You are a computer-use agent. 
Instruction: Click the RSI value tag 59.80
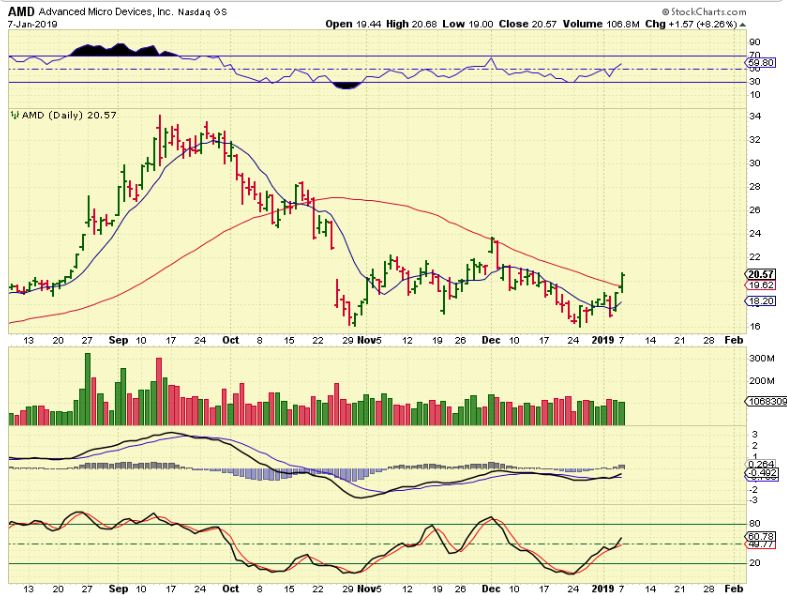pos(760,63)
